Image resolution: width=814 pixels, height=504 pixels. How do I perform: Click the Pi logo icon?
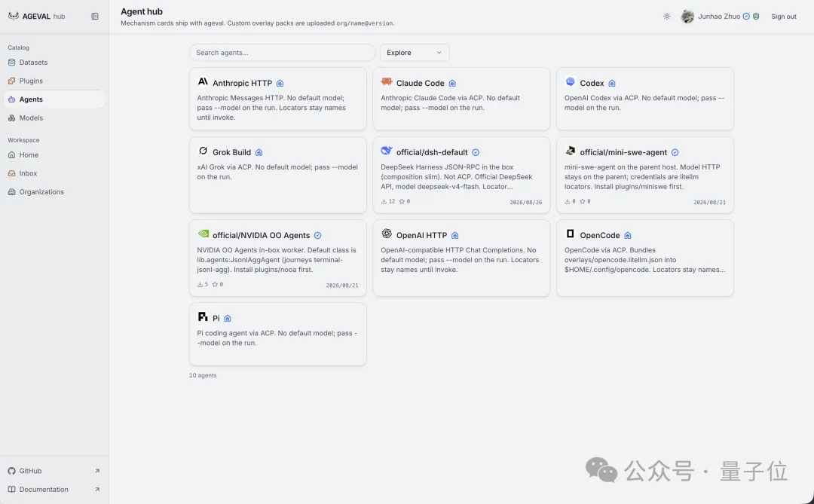point(203,316)
